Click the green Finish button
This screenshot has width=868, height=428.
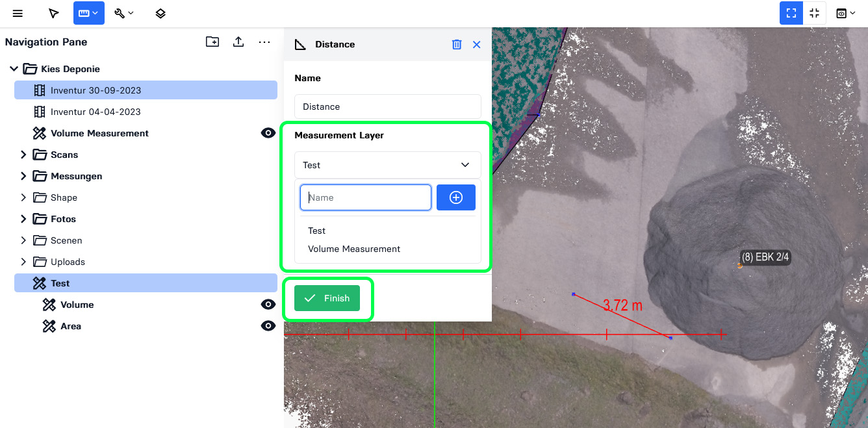click(327, 298)
